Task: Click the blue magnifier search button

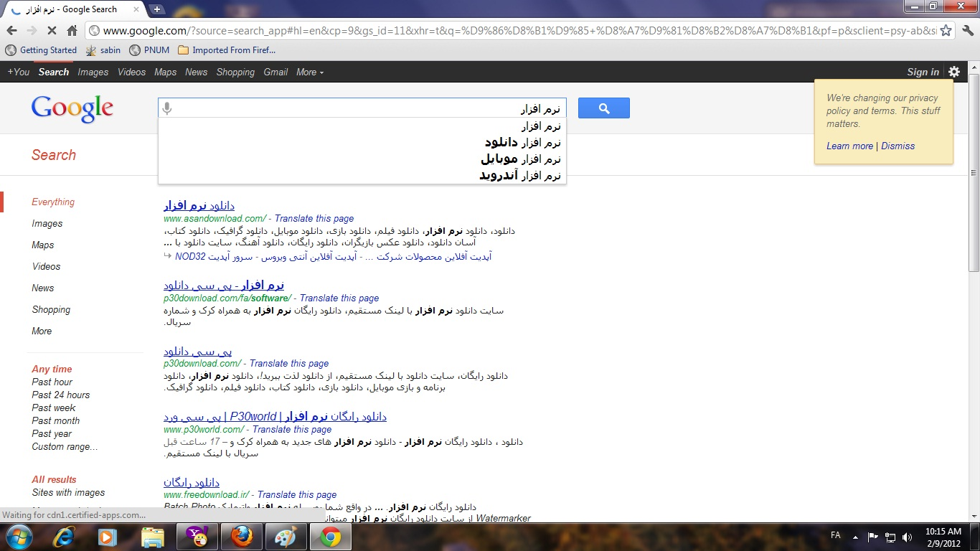Action: pos(604,108)
